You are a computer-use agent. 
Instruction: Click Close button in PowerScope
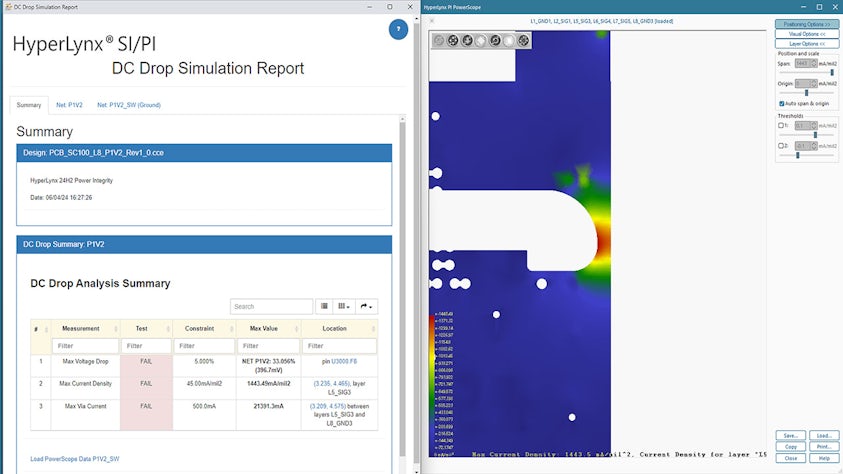(790, 458)
